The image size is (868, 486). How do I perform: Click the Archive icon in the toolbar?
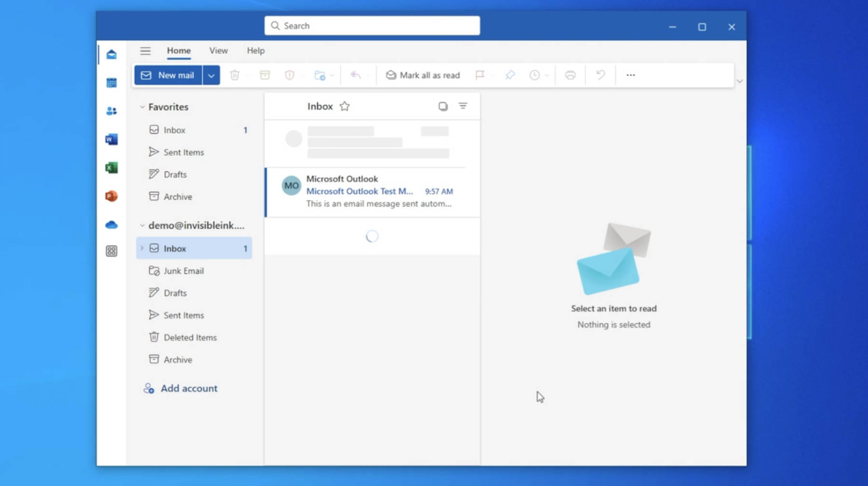coord(265,75)
